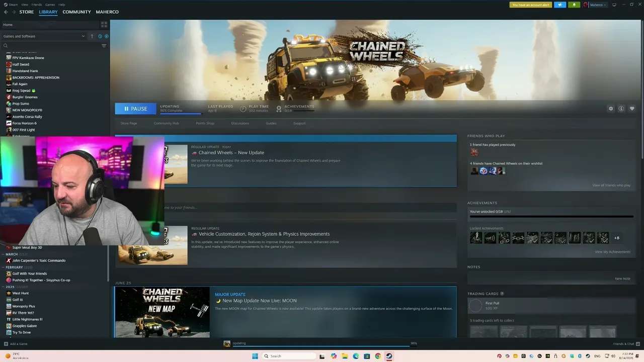Open game settings gear for Chained Wheels

point(611,109)
